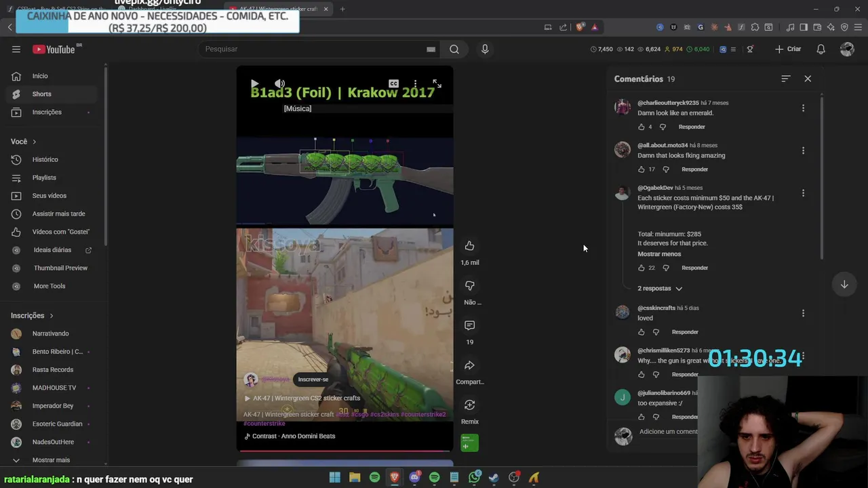Image resolution: width=868 pixels, height=488 pixels.
Task: Remix this Short
Action: (x=469, y=405)
